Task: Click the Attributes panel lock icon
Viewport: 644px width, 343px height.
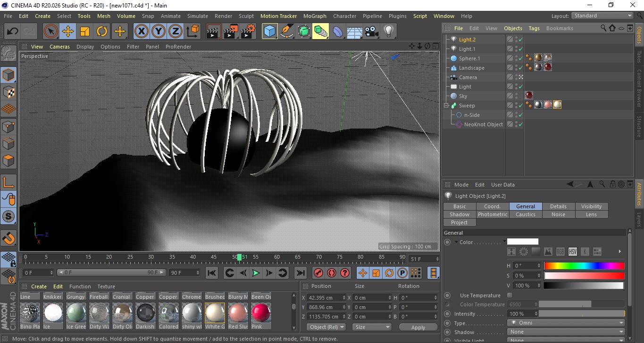Action: click(612, 184)
